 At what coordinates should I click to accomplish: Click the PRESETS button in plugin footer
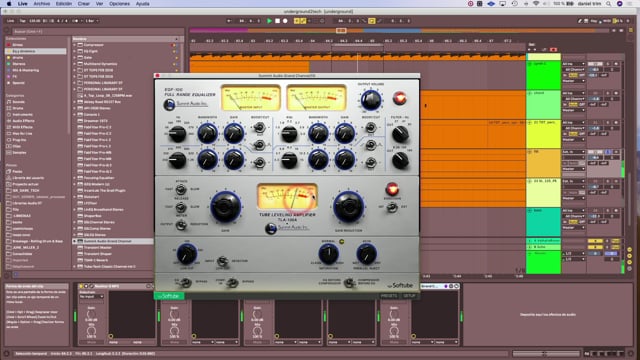389,296
